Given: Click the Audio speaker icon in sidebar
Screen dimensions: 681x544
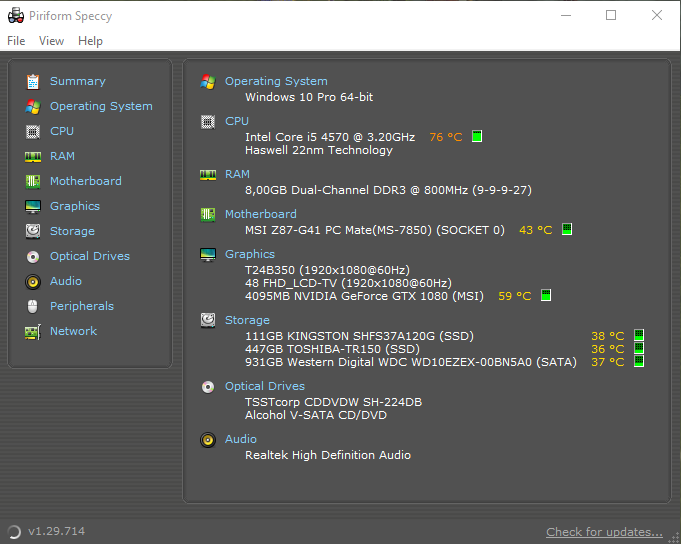Looking at the screenshot, I should [33, 282].
